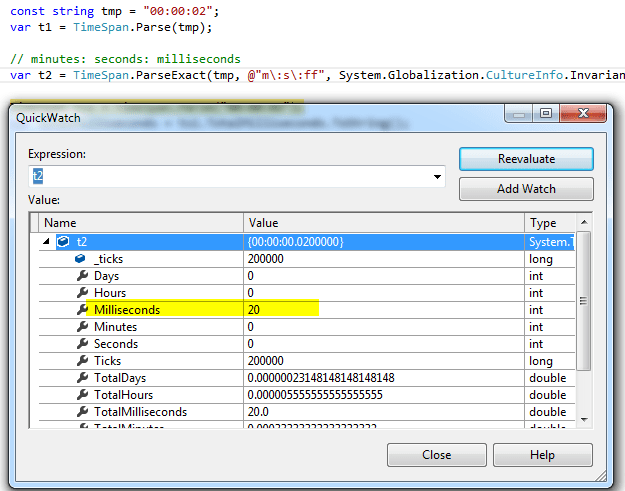The height and width of the screenshot is (491, 625).
Task: Click the wrench icon beside TotalHours
Action: pyautogui.click(x=82, y=395)
